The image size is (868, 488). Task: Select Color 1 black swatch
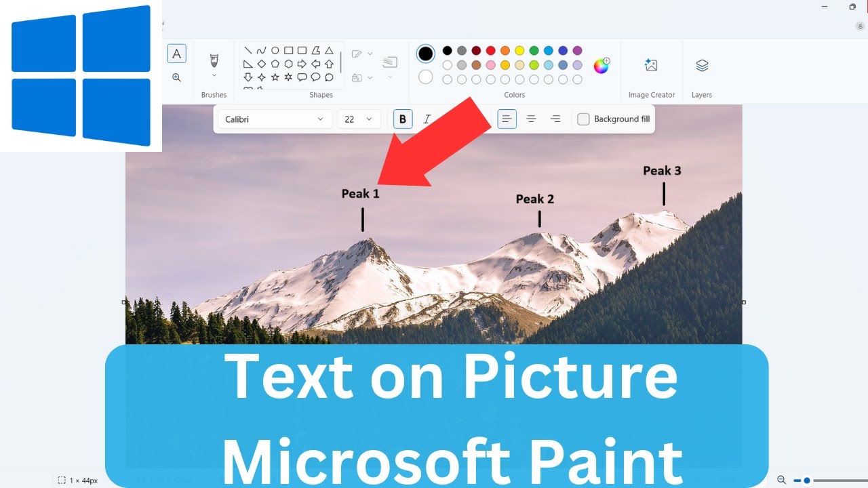tap(425, 54)
